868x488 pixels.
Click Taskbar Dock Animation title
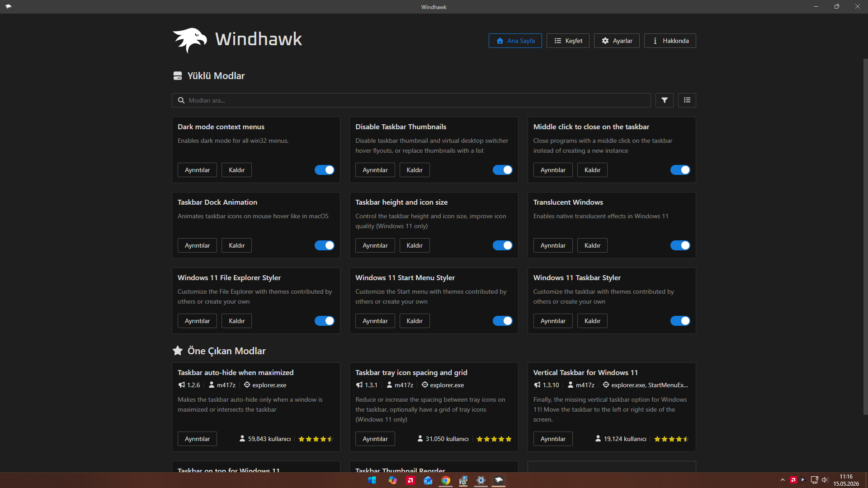[217, 202]
